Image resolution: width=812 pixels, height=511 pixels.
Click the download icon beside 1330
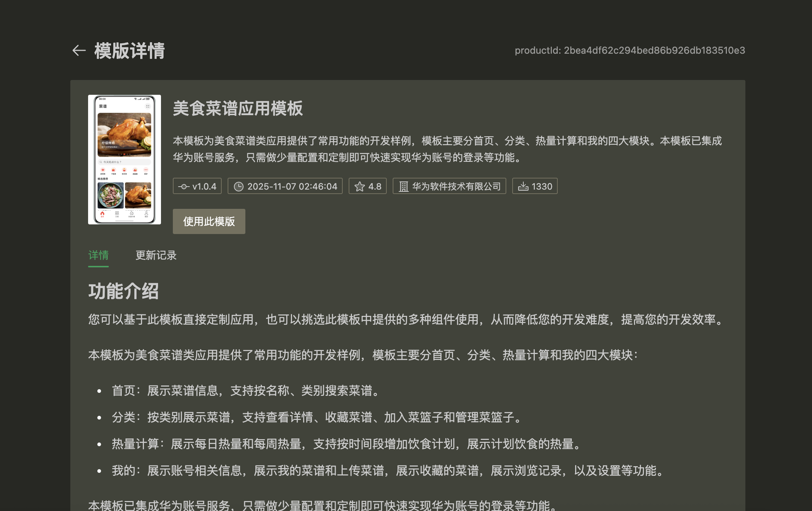pyautogui.click(x=523, y=187)
